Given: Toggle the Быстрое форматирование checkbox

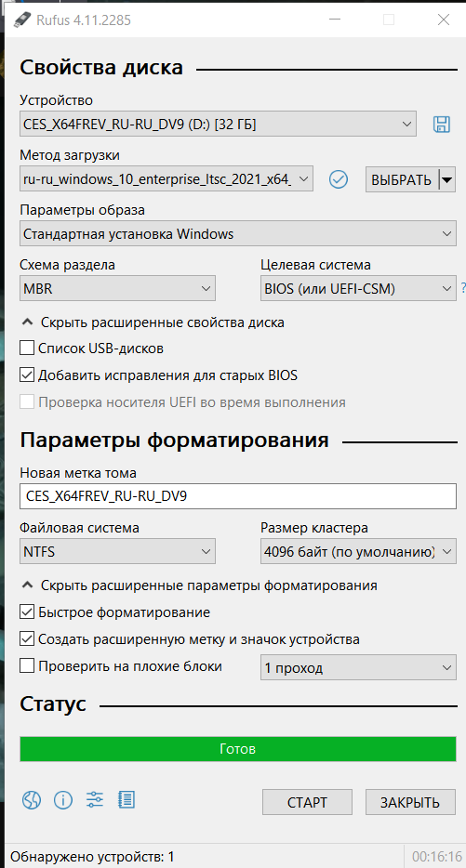Looking at the screenshot, I should (27, 612).
